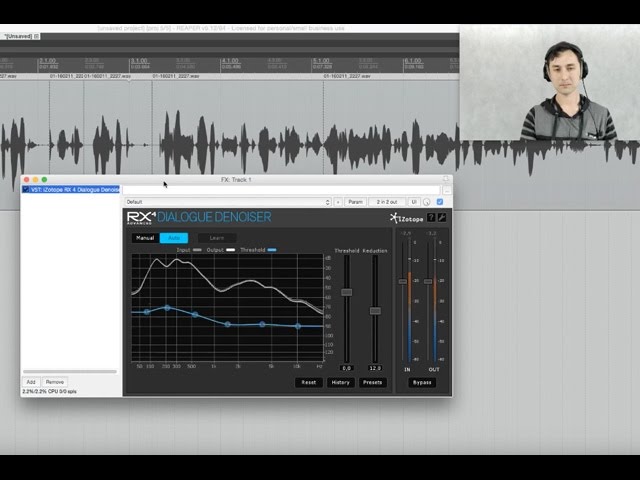Click the UI button
The image size is (640, 480).
coord(414,202)
